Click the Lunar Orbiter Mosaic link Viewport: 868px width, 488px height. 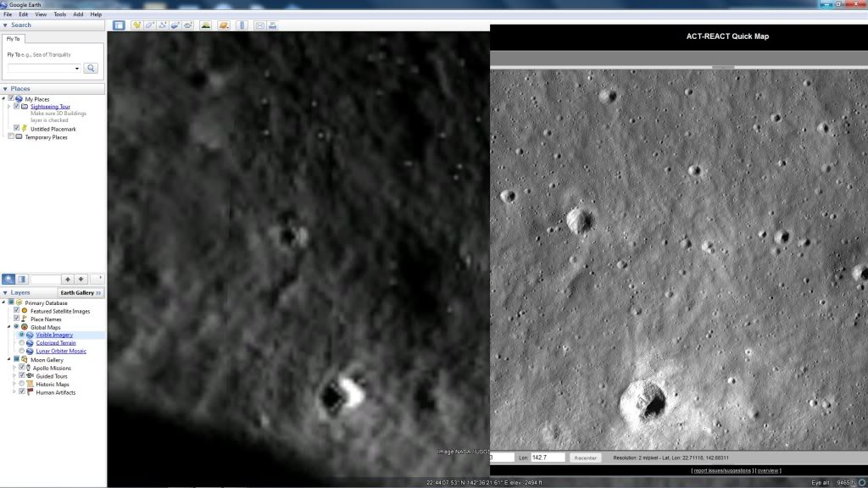tap(61, 351)
